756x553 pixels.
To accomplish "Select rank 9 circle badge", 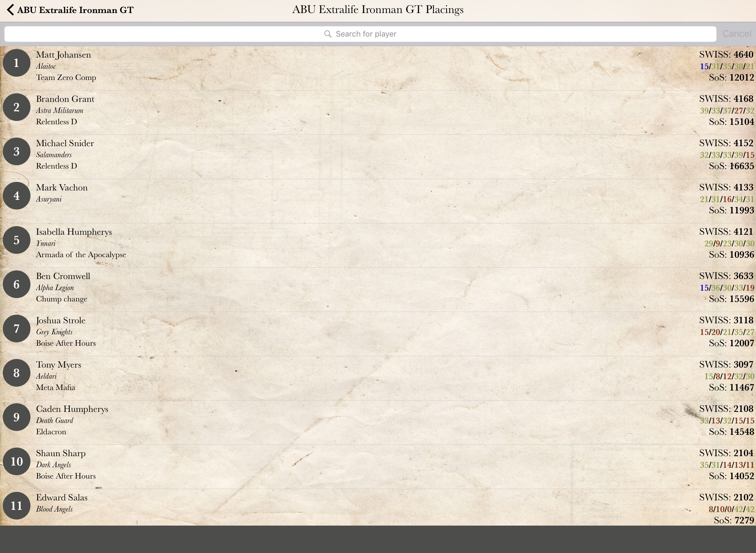I will [x=16, y=417].
